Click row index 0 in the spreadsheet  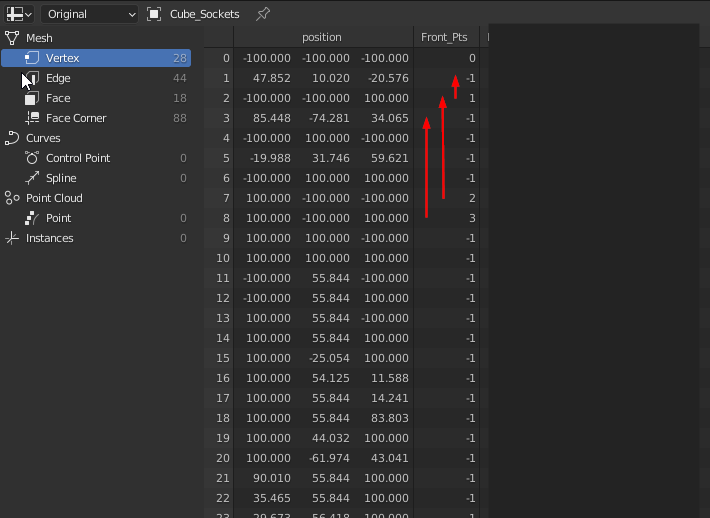click(x=226, y=58)
